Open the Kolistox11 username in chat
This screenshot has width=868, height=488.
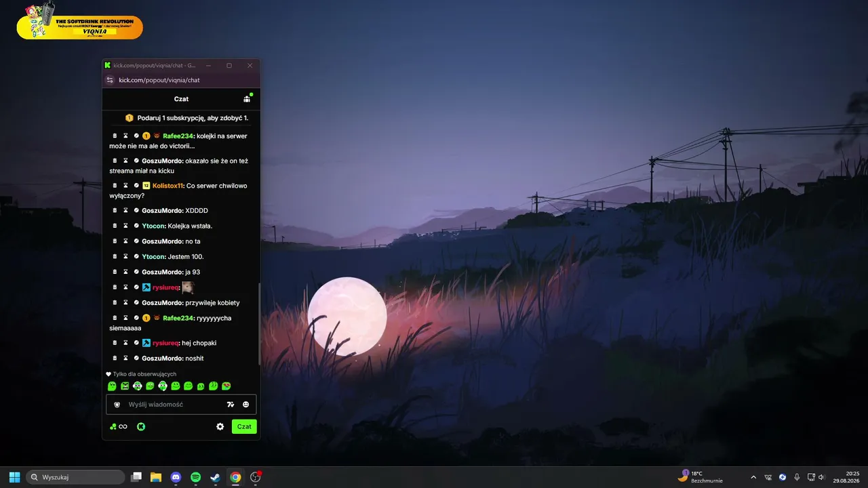(x=167, y=186)
